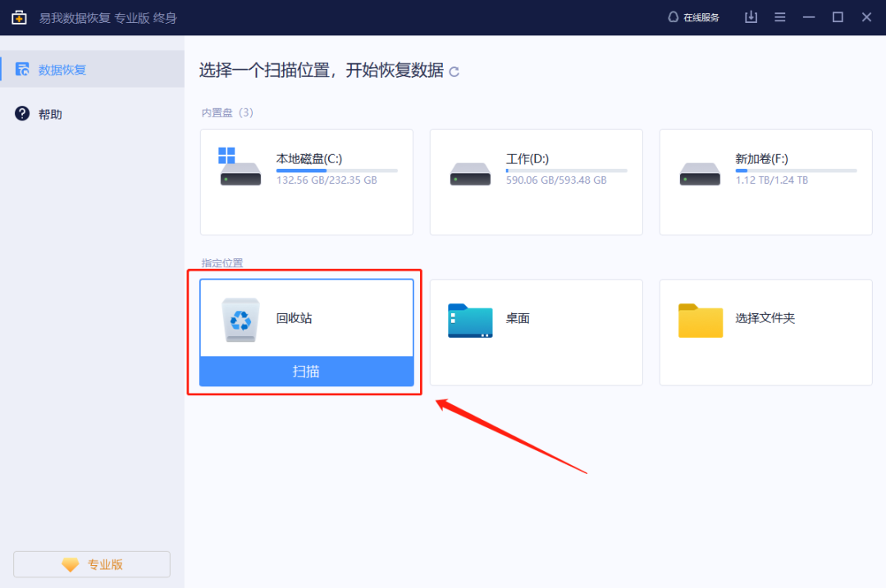Close the recovery window
The width and height of the screenshot is (886, 588).
pyautogui.click(x=866, y=17)
